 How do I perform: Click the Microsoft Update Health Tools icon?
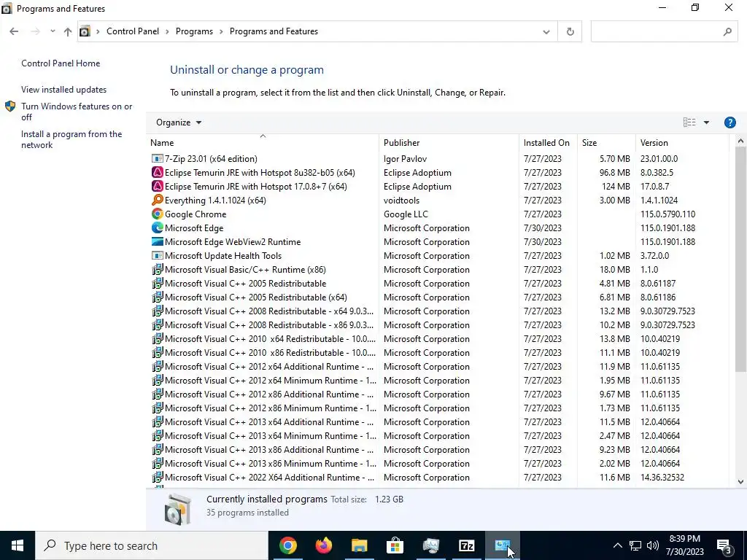(157, 255)
